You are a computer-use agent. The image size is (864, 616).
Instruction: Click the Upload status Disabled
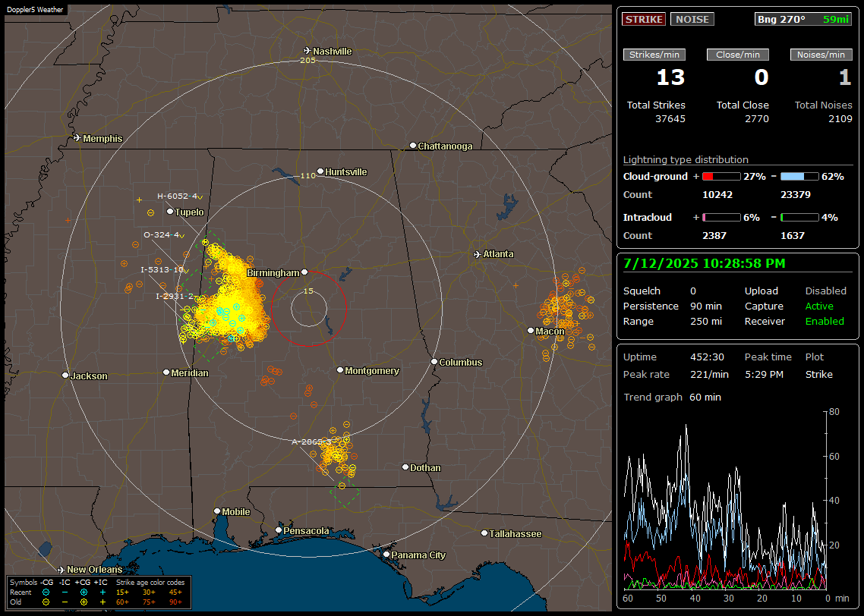pyautogui.click(x=825, y=291)
